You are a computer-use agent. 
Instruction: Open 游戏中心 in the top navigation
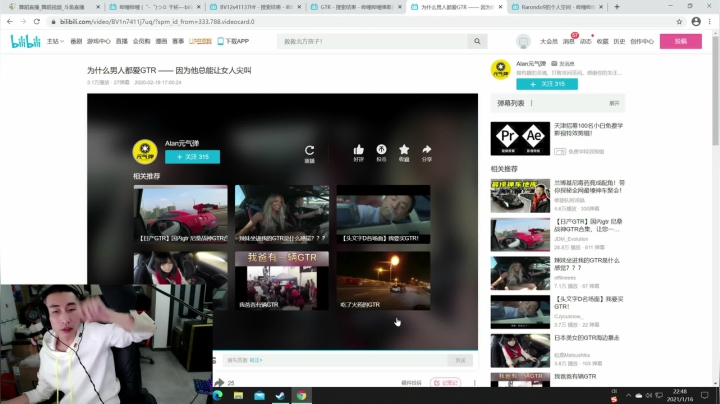coord(99,41)
